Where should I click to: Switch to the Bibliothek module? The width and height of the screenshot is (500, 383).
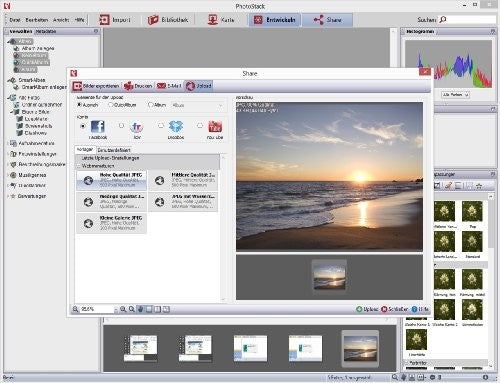(x=168, y=20)
